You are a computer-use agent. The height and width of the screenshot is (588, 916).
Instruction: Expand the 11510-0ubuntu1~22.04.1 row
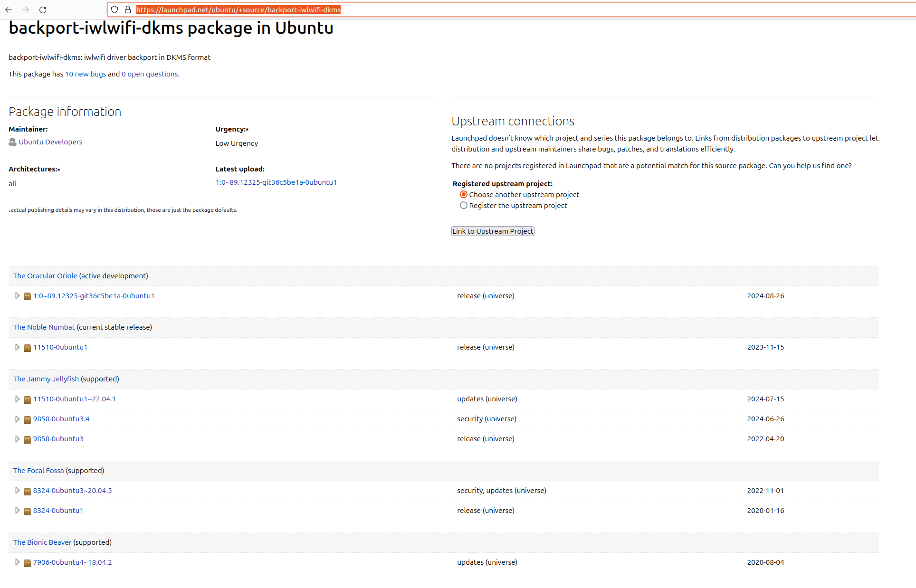pyautogui.click(x=17, y=399)
